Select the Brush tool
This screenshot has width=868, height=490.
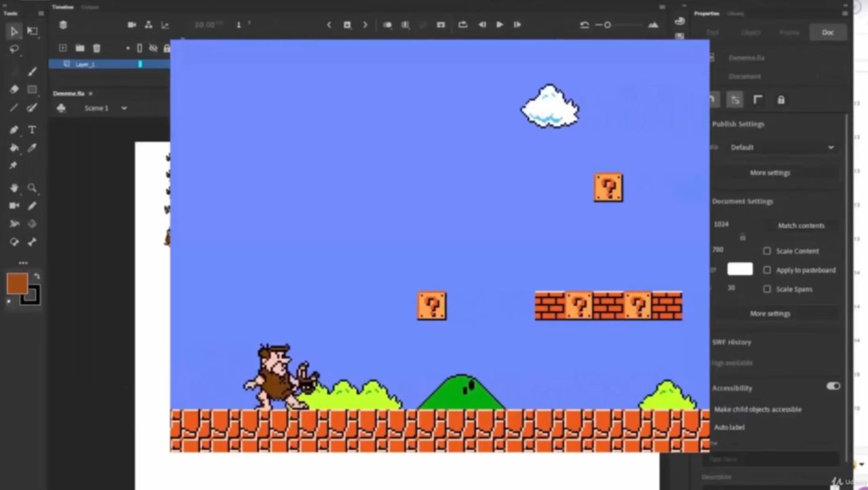point(32,71)
